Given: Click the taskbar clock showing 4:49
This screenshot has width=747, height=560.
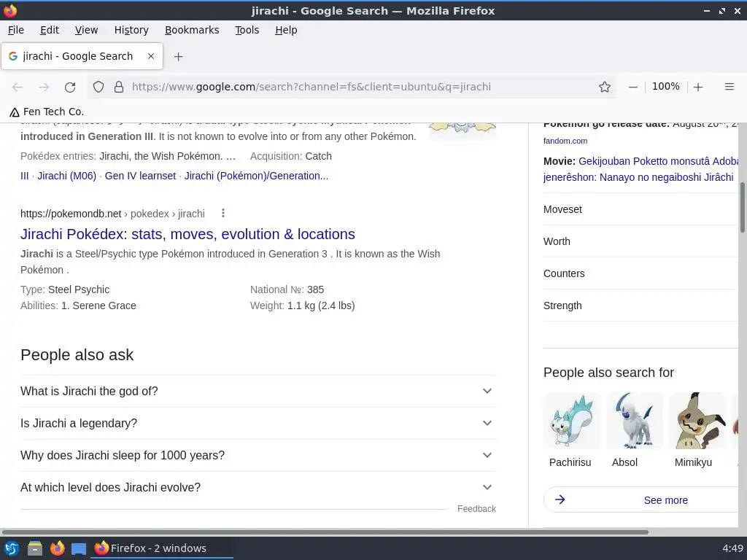Looking at the screenshot, I should [x=732, y=548].
